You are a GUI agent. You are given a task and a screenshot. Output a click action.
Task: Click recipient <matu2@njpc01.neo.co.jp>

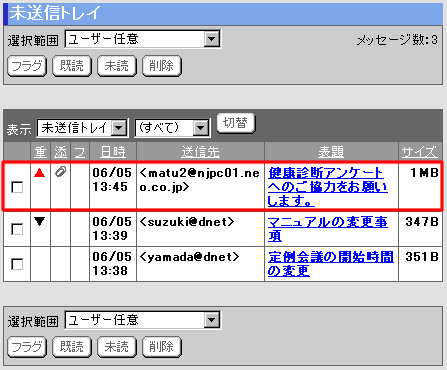pos(199,180)
